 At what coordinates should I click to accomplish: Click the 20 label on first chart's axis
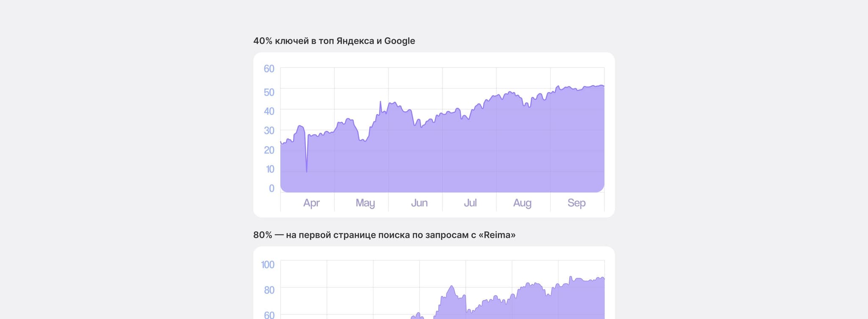click(269, 150)
